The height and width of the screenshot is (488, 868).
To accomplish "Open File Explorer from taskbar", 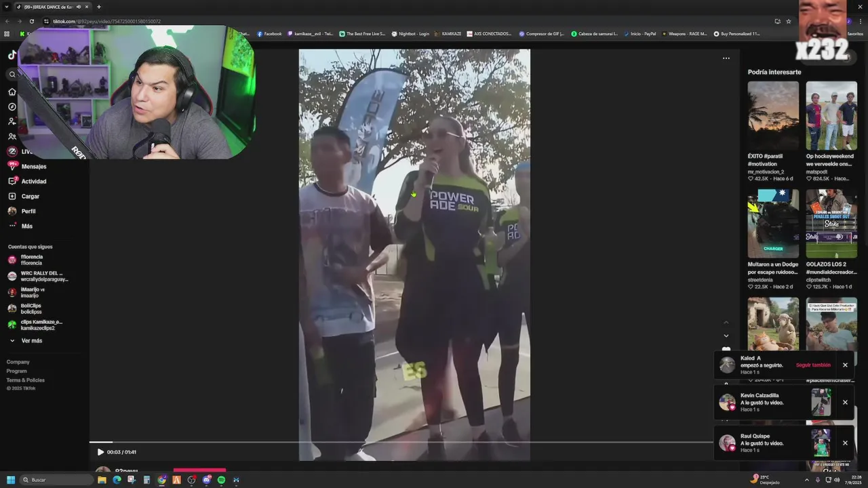I will (102, 480).
